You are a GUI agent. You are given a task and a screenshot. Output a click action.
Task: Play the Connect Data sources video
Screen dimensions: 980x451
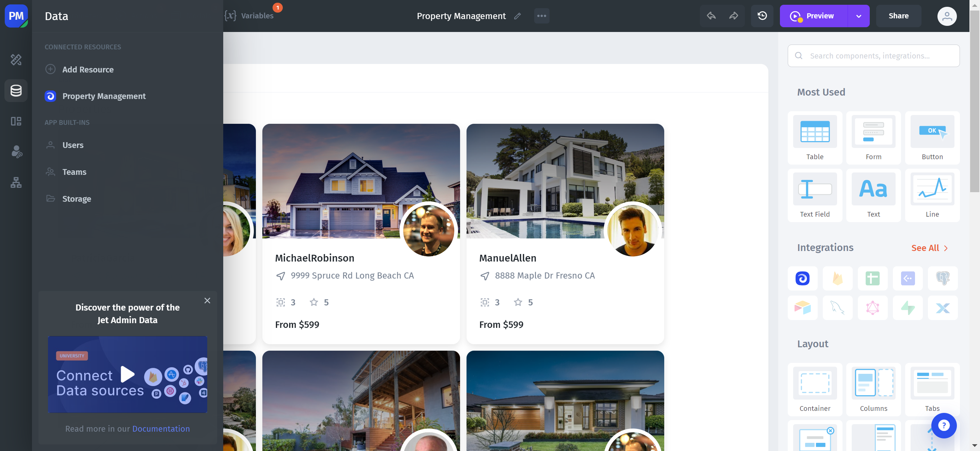128,374
